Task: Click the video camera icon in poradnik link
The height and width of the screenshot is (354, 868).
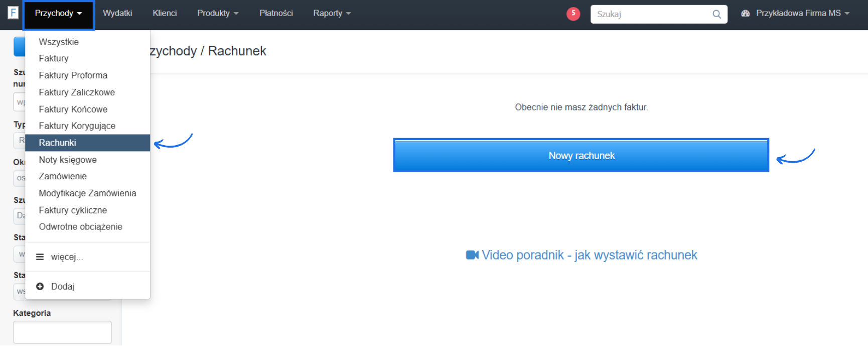Action: [472, 255]
